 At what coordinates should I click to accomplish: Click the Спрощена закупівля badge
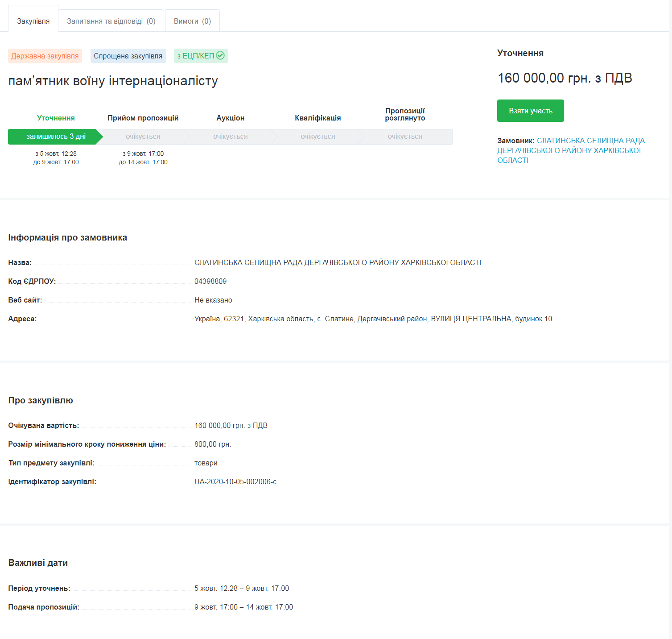tap(128, 56)
